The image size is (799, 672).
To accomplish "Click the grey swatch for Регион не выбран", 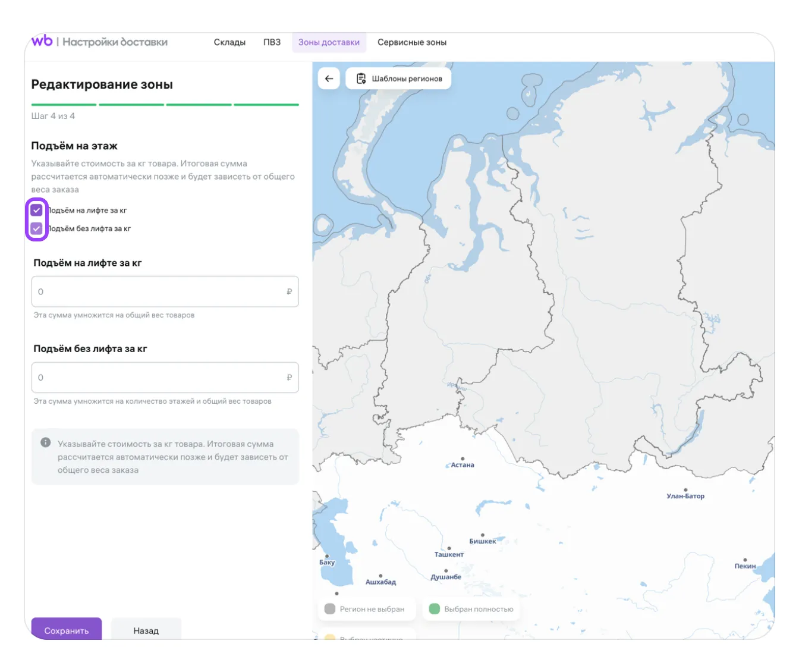I will pyautogui.click(x=330, y=609).
